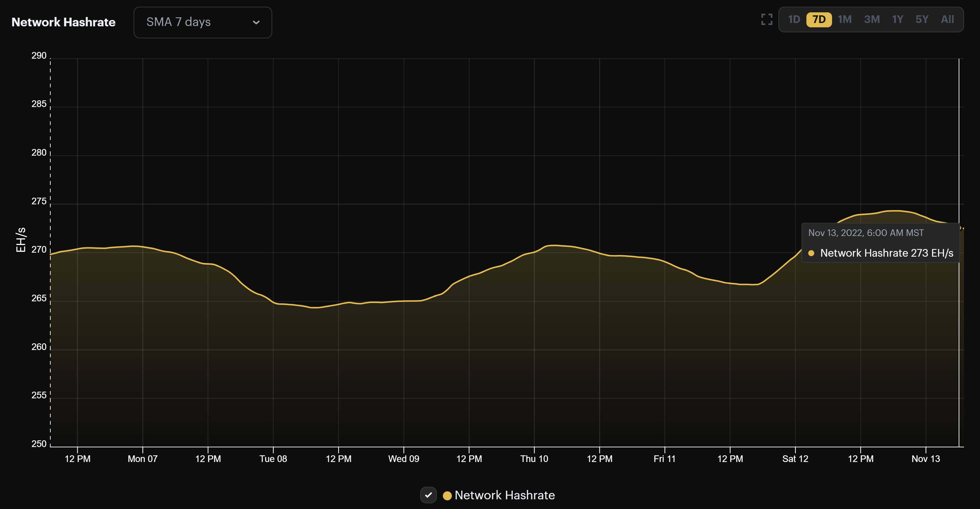Expand the averaging options menu

203,22
